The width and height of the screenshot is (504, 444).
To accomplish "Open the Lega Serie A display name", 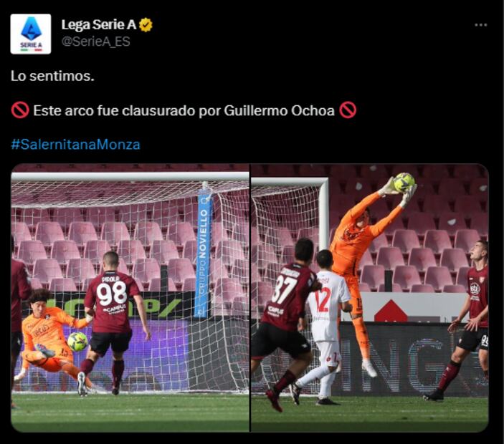I will click(99, 25).
